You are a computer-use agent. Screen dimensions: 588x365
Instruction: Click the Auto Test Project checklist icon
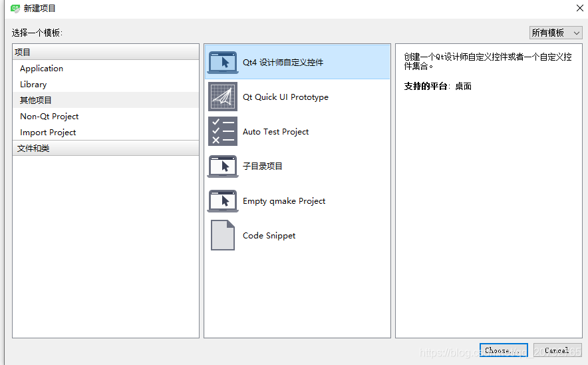[223, 131]
